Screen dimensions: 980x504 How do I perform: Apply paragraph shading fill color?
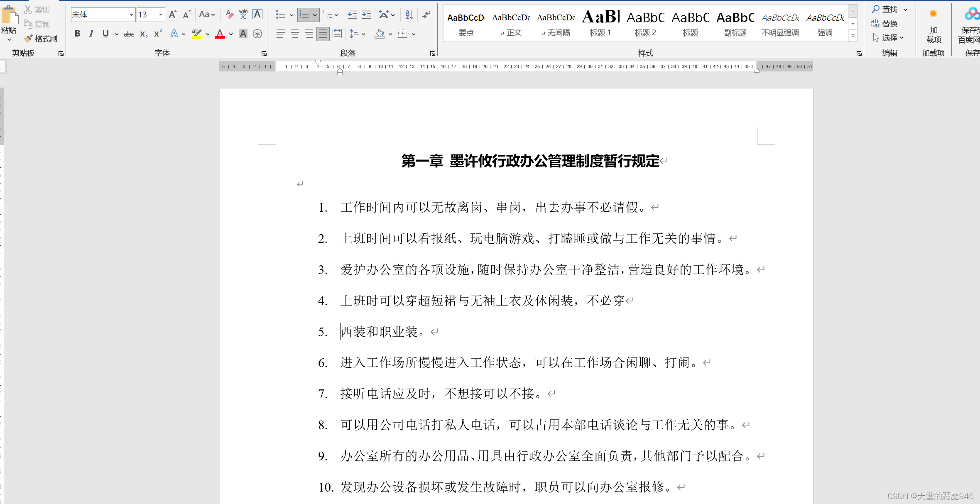tap(380, 34)
